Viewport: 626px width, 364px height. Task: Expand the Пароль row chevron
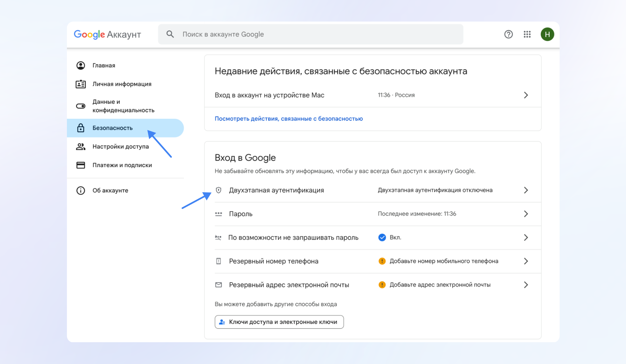(526, 214)
